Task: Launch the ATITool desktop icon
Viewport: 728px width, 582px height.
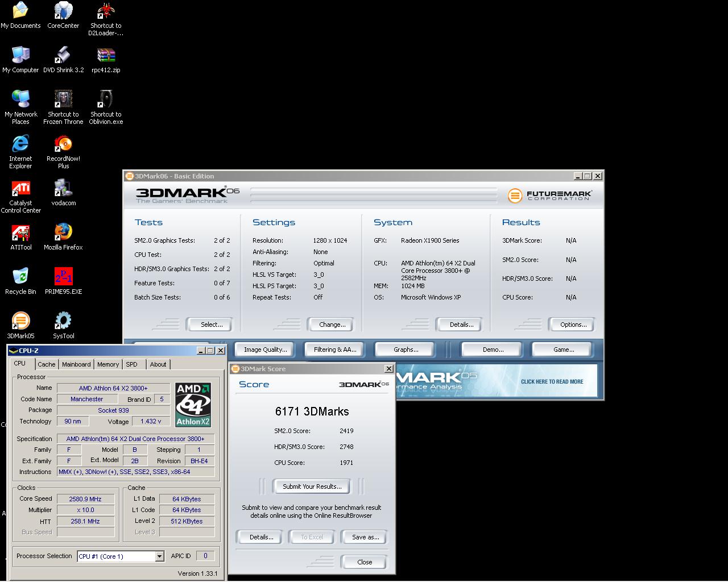Action: pyautogui.click(x=20, y=233)
